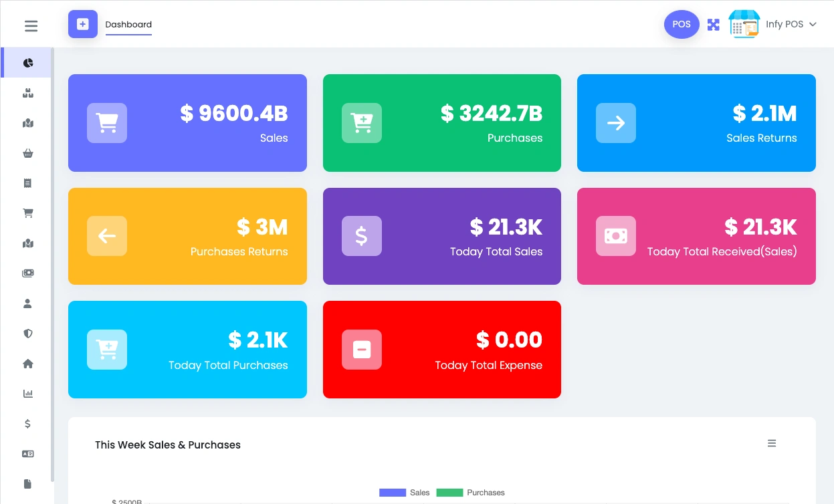Image resolution: width=834 pixels, height=504 pixels.
Task: Open the bar chart reports sidebar icon
Action: click(28, 394)
